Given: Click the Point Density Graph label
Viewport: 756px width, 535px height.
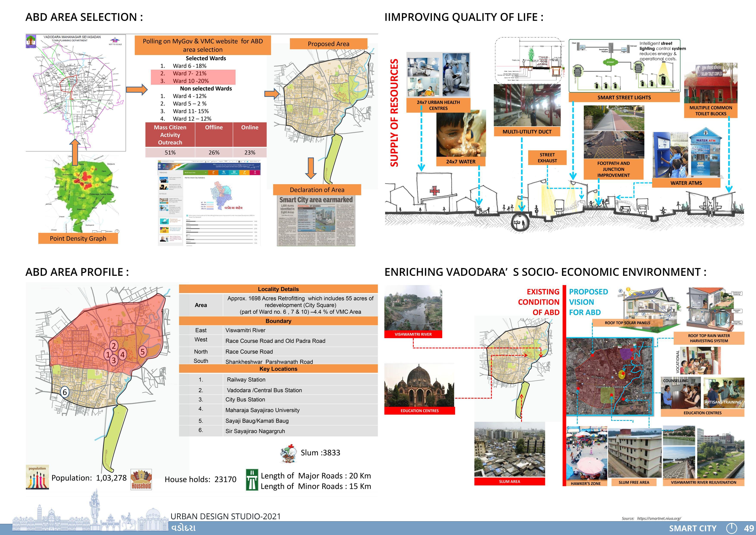Looking at the screenshot, I should coord(78,238).
